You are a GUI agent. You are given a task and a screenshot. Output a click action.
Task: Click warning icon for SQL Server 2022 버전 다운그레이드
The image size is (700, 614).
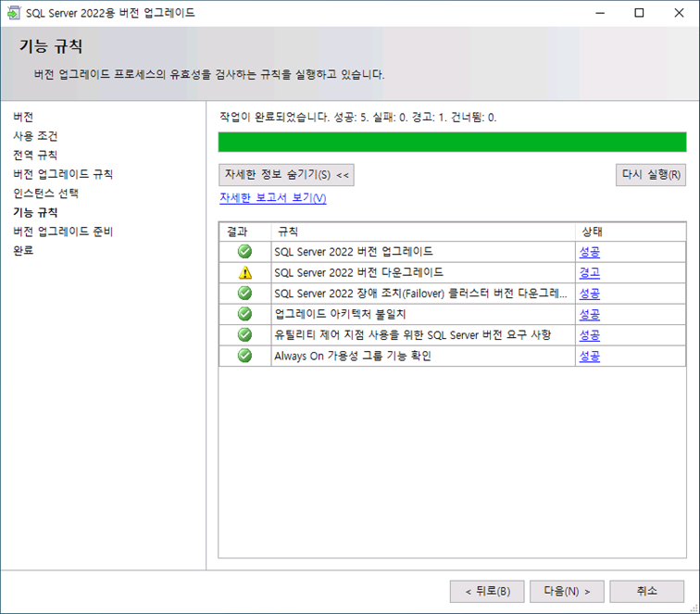click(x=244, y=272)
